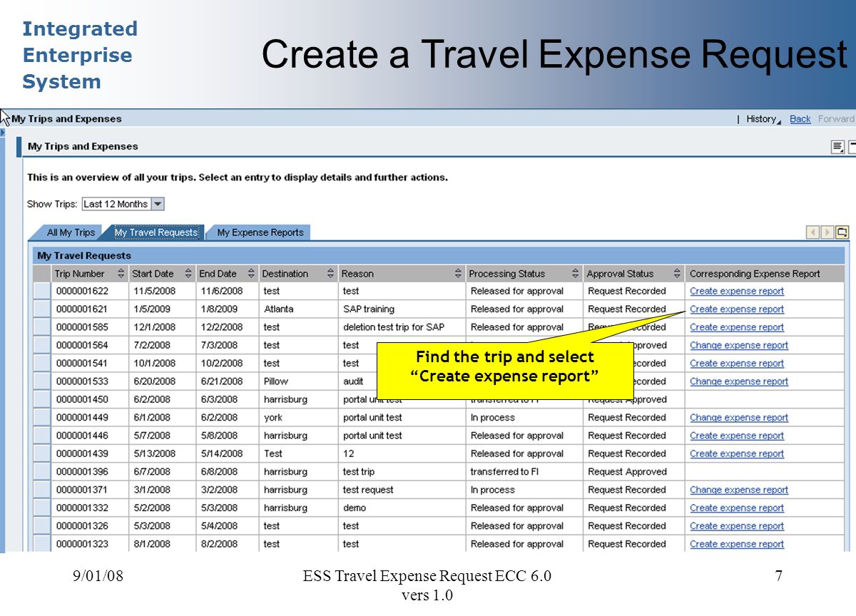Create expense report for trip 0000001446
856x616 pixels.
coord(737,436)
